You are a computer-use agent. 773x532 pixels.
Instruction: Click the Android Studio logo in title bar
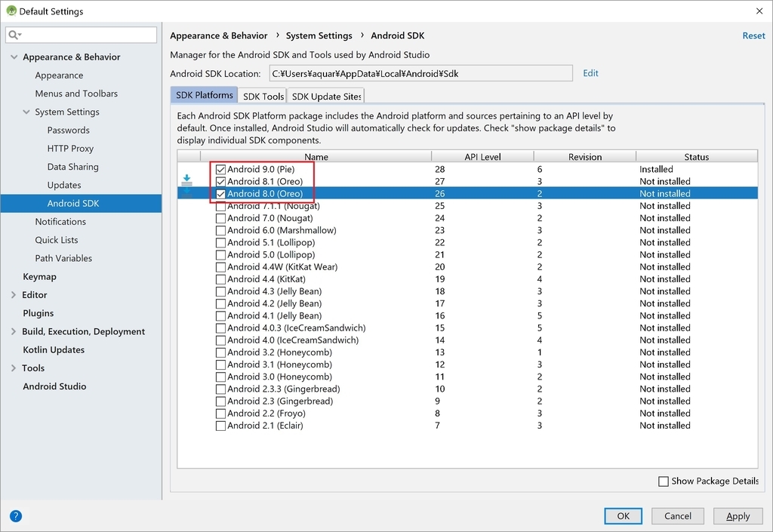point(11,11)
